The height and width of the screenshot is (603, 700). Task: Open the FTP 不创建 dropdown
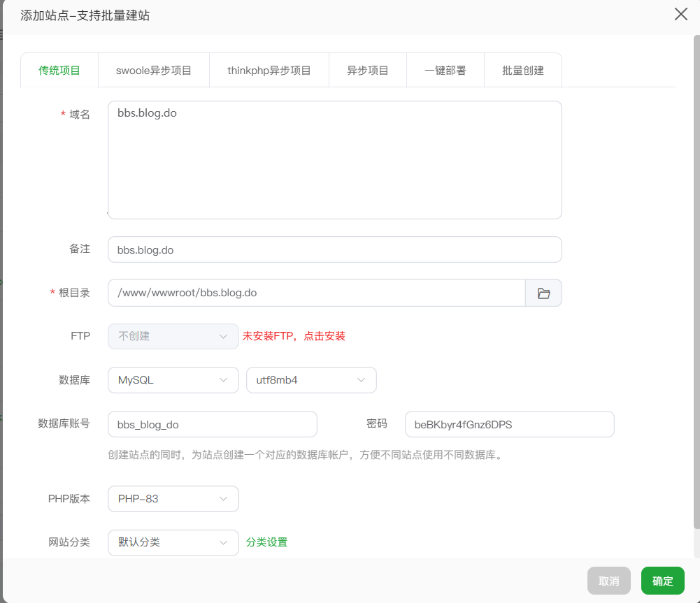(x=173, y=336)
